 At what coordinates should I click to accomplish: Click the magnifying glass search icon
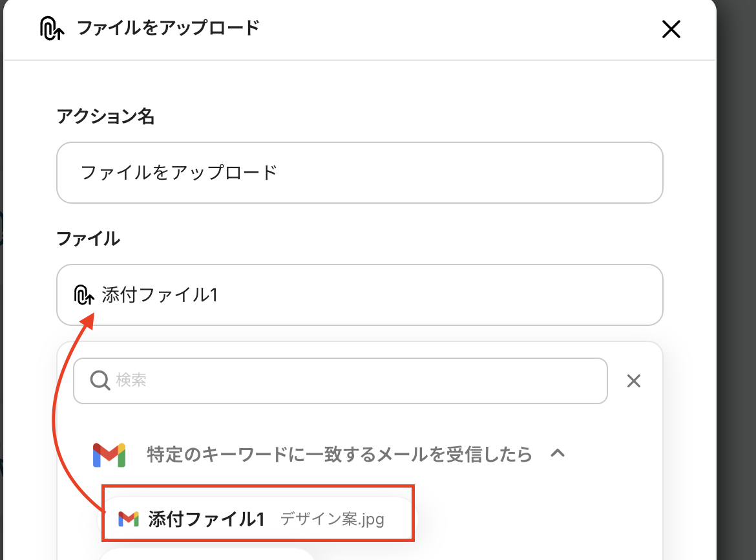pyautogui.click(x=100, y=381)
